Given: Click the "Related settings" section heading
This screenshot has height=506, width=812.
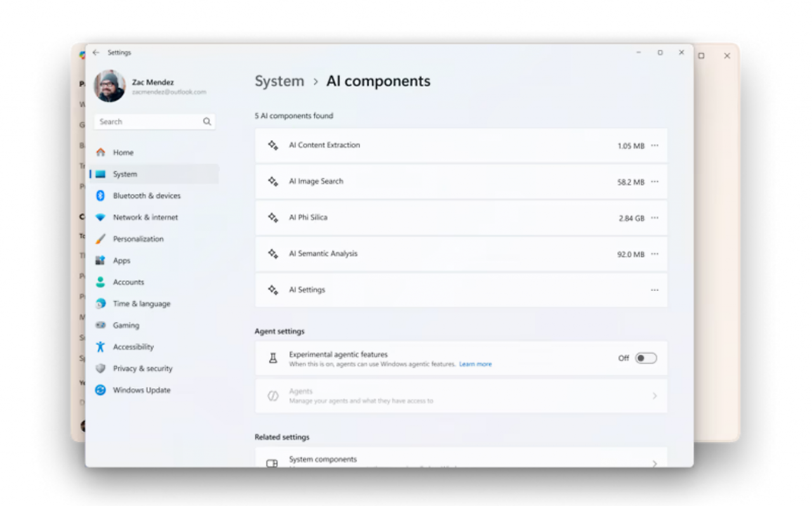Looking at the screenshot, I should 282,437.
